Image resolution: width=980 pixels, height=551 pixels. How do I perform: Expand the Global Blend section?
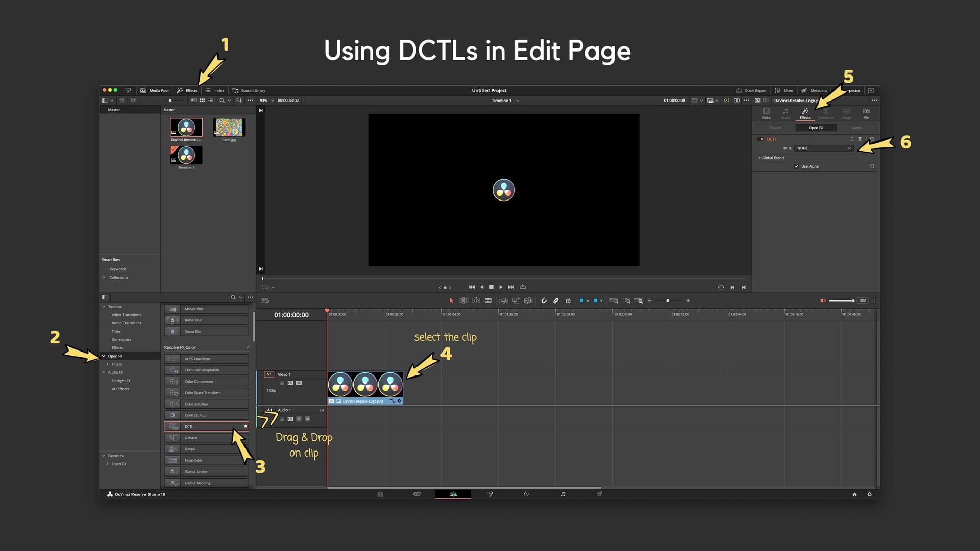click(759, 158)
